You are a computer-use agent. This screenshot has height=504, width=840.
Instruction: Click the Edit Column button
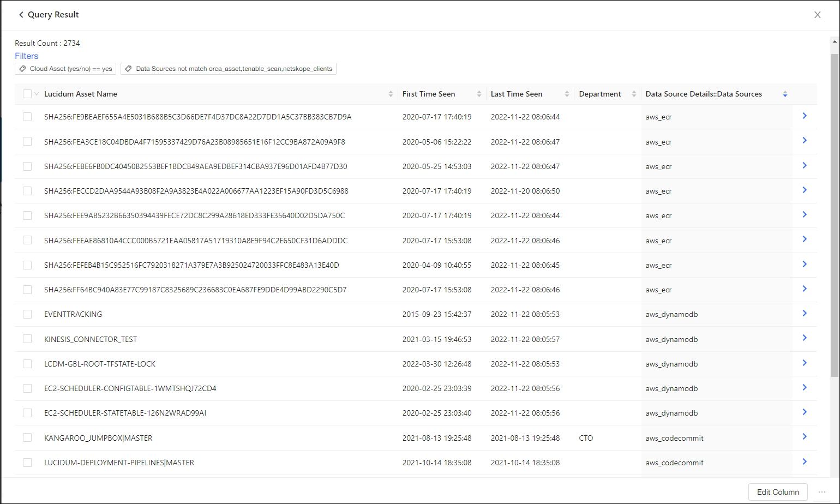coord(778,492)
